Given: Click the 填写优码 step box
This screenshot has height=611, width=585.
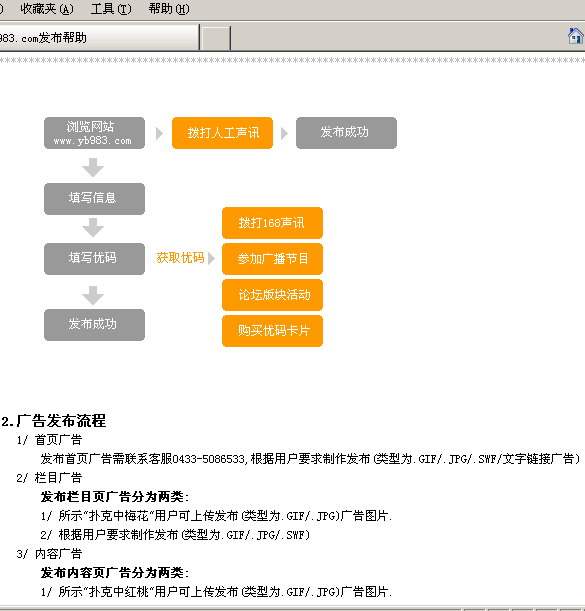Looking at the screenshot, I should (94, 259).
